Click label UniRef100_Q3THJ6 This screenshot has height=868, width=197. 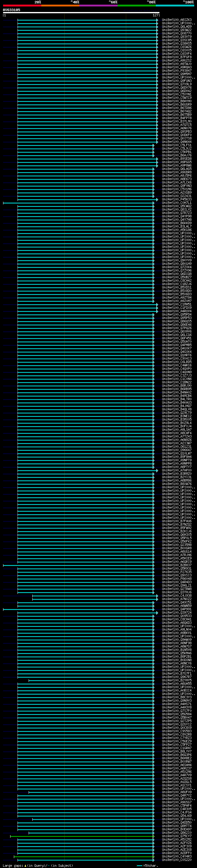[176, 592]
